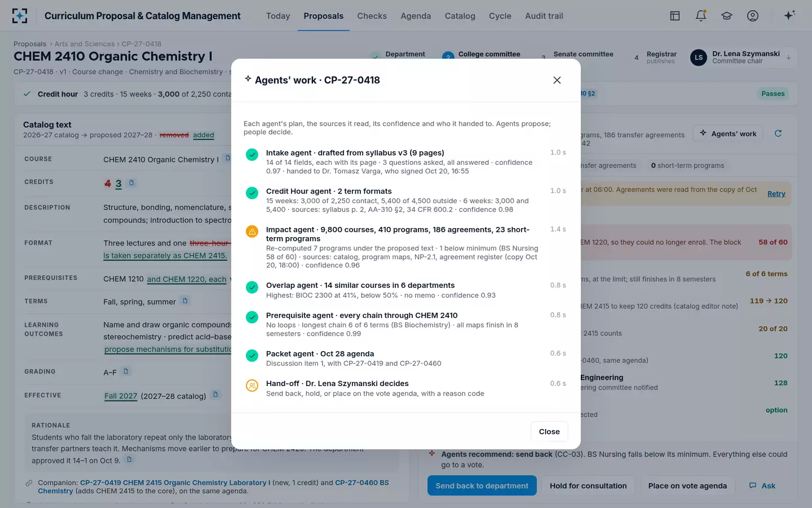Click the Arts and Sciences breadcrumb
Image resolution: width=812 pixels, height=508 pixels.
(x=85, y=43)
